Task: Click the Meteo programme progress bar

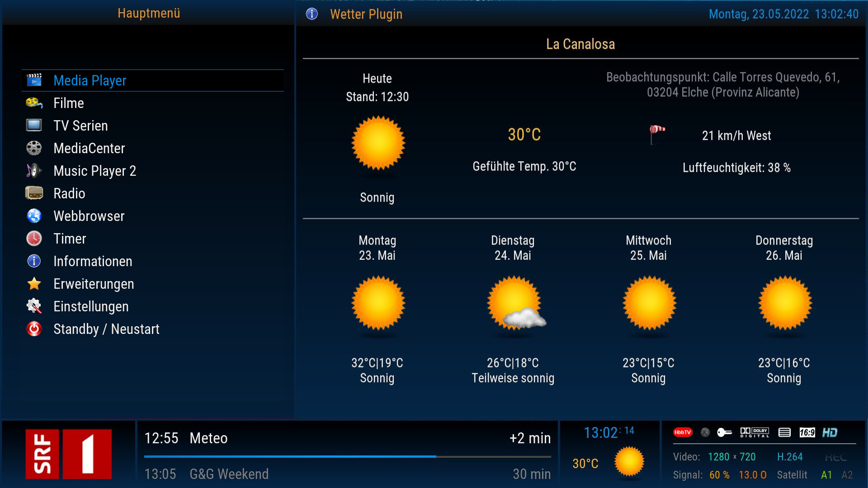Action: pyautogui.click(x=347, y=457)
